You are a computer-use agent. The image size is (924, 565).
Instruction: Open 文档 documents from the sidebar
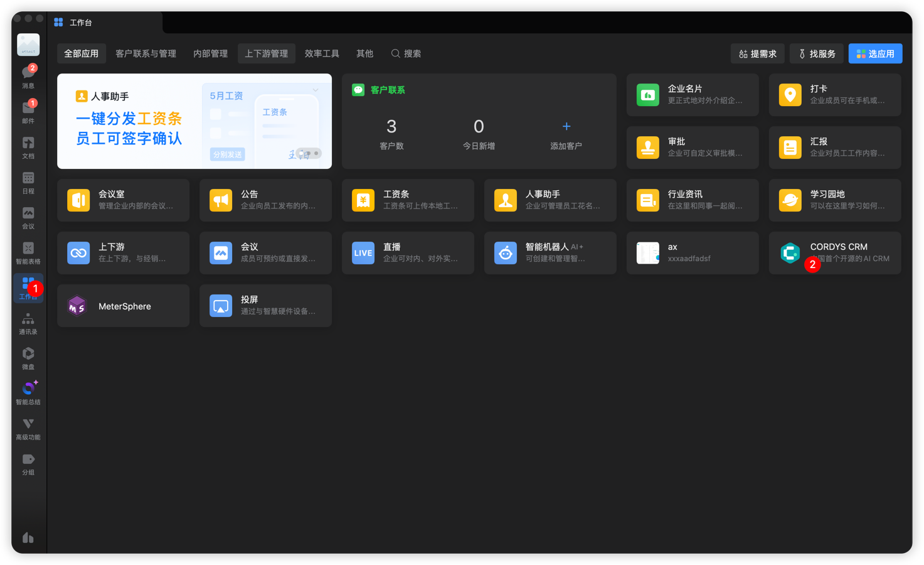(28, 146)
